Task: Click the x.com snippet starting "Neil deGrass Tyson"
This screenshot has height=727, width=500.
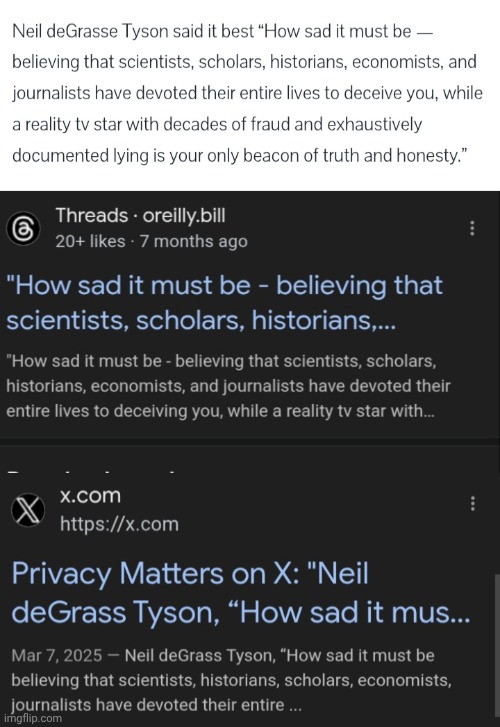Action: (x=231, y=680)
